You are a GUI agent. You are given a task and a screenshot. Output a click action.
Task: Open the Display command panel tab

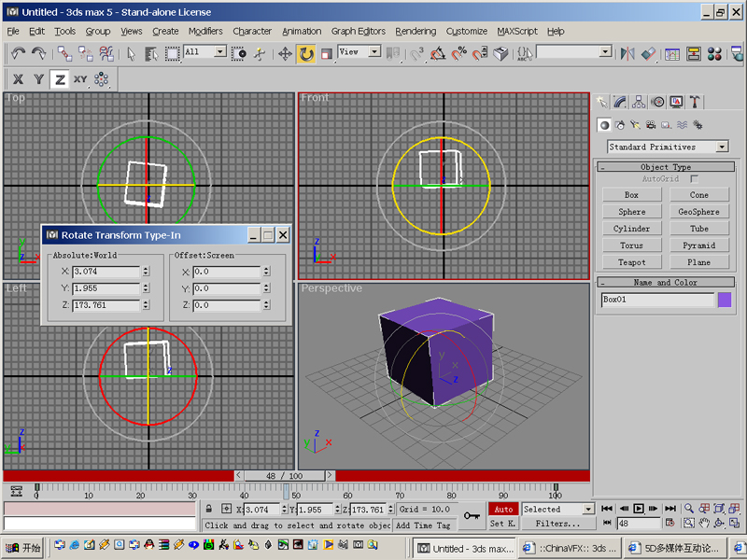pyautogui.click(x=676, y=102)
